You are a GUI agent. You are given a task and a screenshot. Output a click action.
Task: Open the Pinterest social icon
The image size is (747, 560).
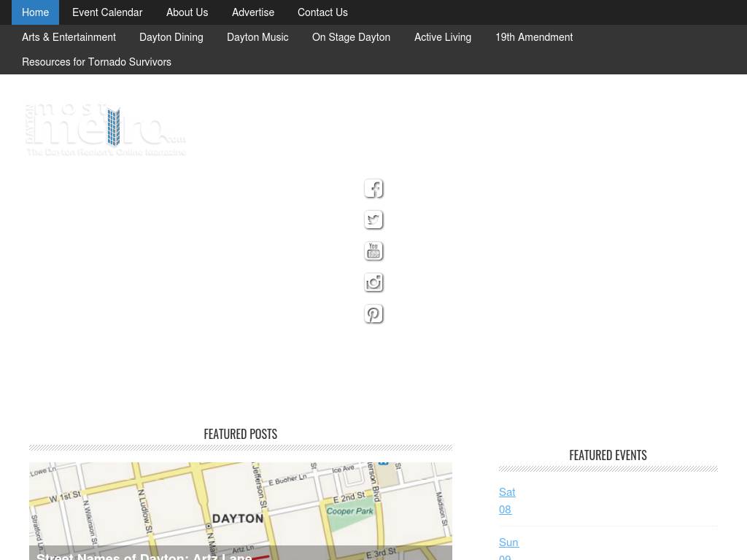373,314
